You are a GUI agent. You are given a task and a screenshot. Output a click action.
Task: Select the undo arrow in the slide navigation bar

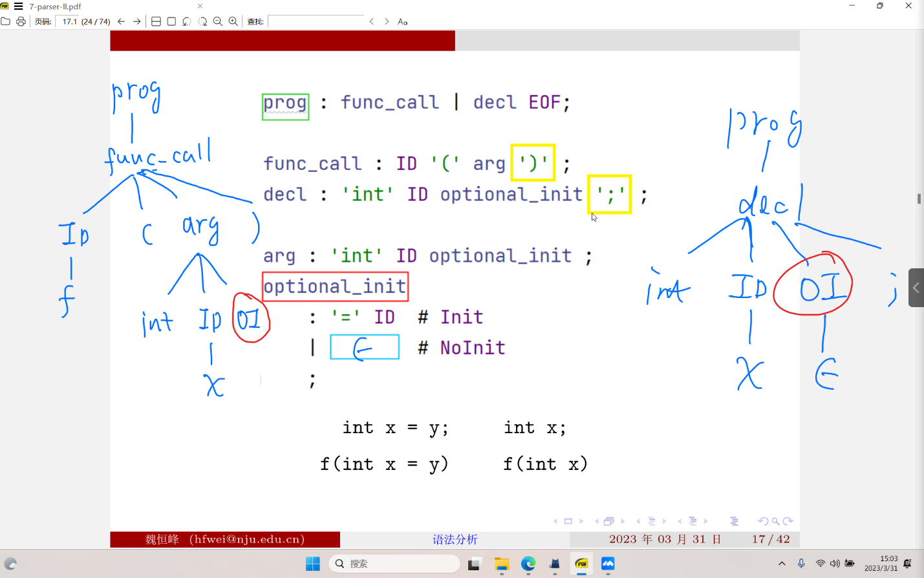point(764,520)
